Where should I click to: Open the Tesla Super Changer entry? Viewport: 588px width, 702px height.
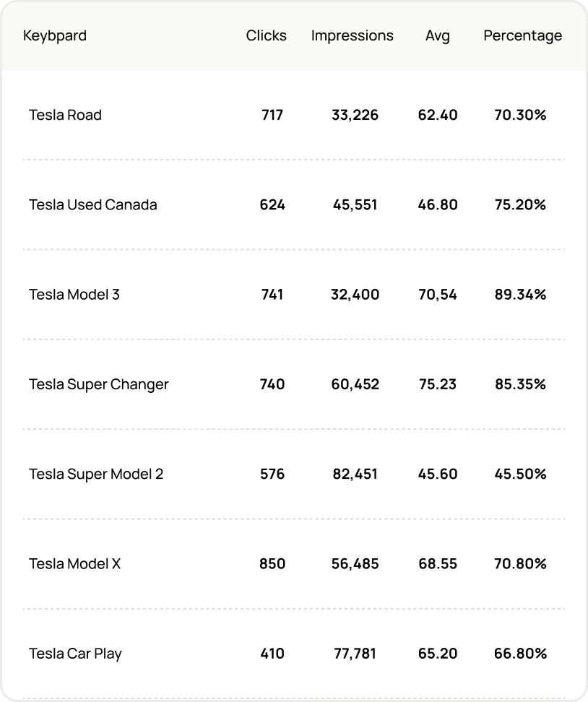(x=98, y=384)
